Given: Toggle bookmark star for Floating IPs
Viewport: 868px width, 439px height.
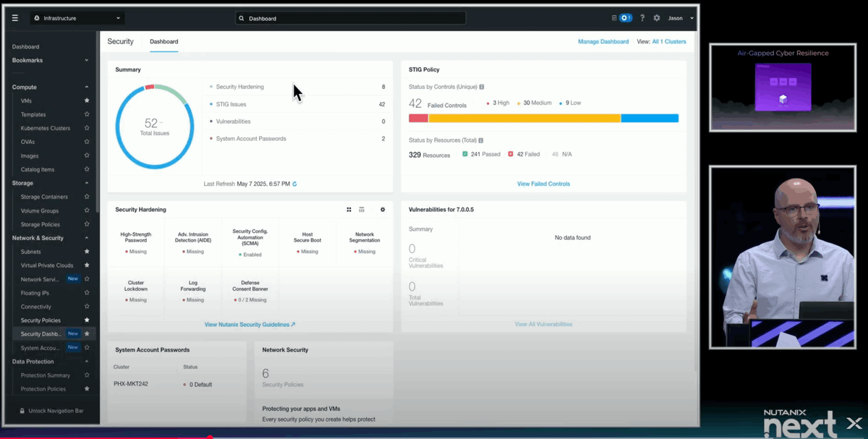Looking at the screenshot, I should click(x=87, y=293).
